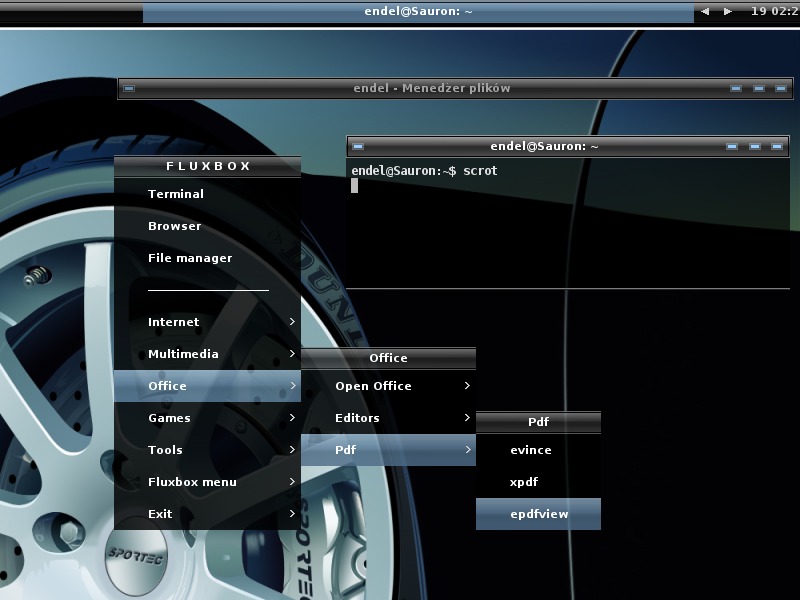Expand the Multimedia submenu

pos(207,354)
